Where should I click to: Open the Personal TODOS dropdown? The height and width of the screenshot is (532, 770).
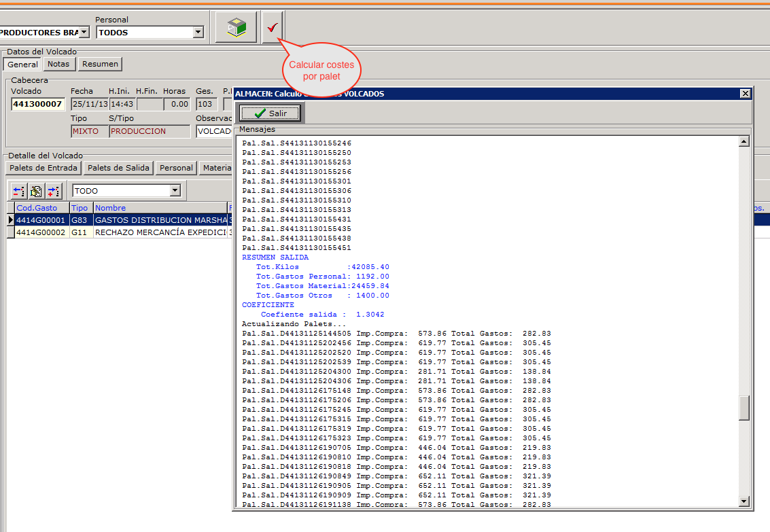pyautogui.click(x=198, y=32)
